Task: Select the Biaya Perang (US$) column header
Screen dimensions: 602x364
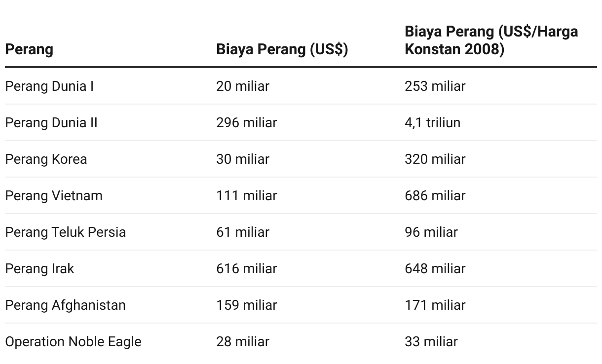Action: (282, 50)
